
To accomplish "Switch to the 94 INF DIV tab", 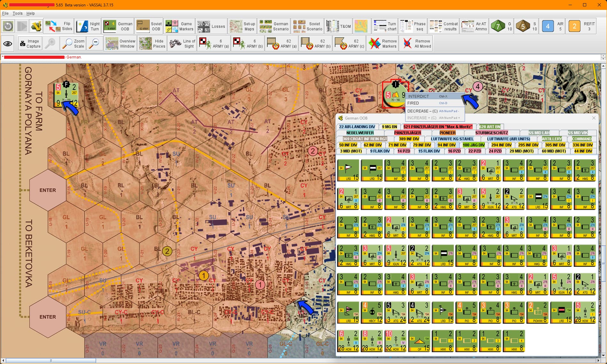I will 446,145.
